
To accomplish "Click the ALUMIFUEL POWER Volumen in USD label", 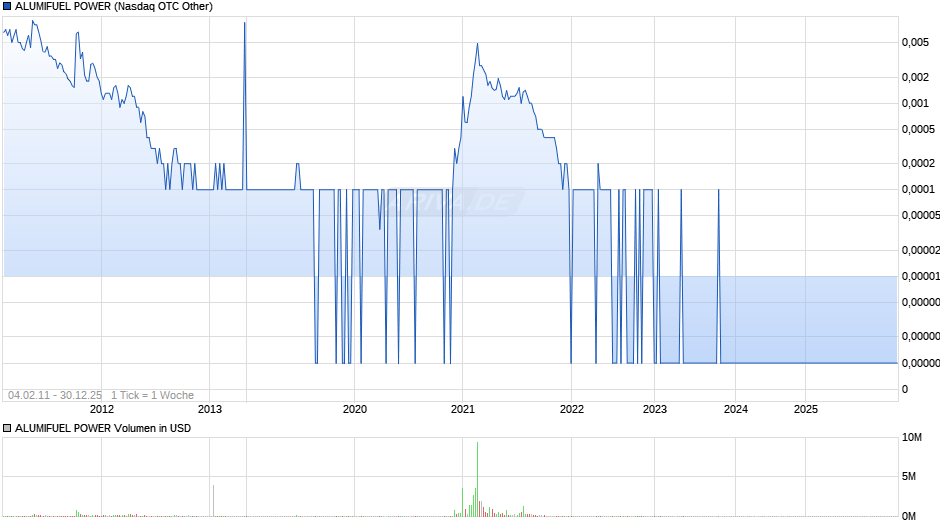I will pyautogui.click(x=103, y=428).
